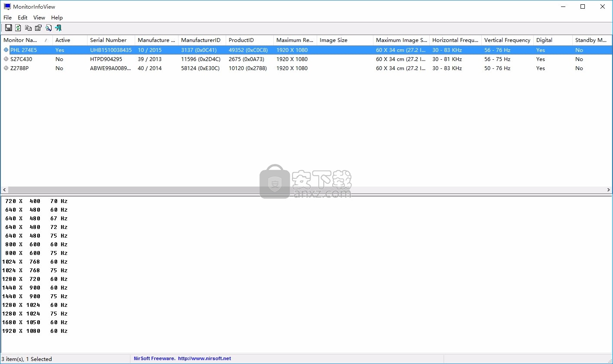This screenshot has height=364, width=613.
Task: Open the Edit menu
Action: [x=23, y=17]
